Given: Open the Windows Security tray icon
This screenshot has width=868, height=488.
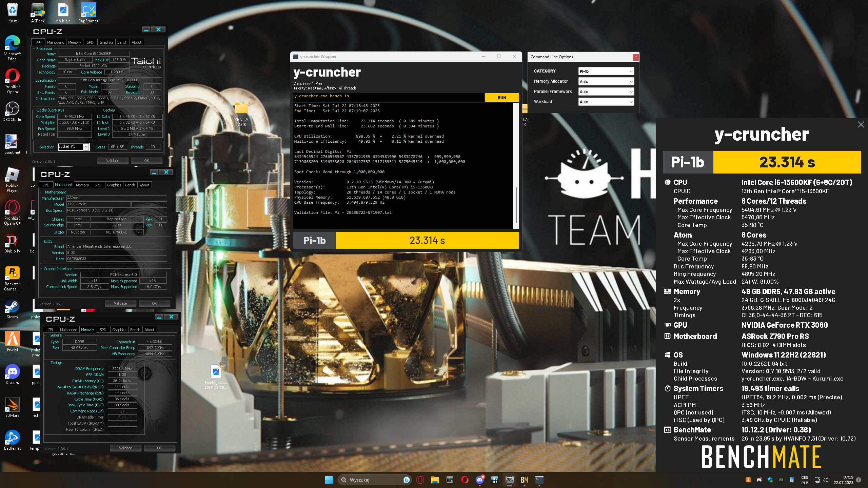Looking at the screenshot, I should point(770,480).
